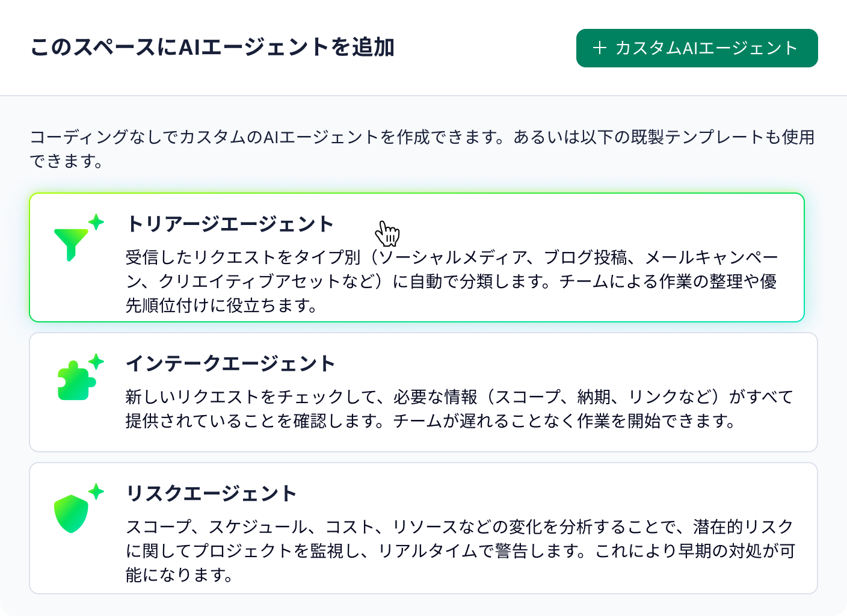Click the sparkle icon beside the puzzle piece

[96, 361]
